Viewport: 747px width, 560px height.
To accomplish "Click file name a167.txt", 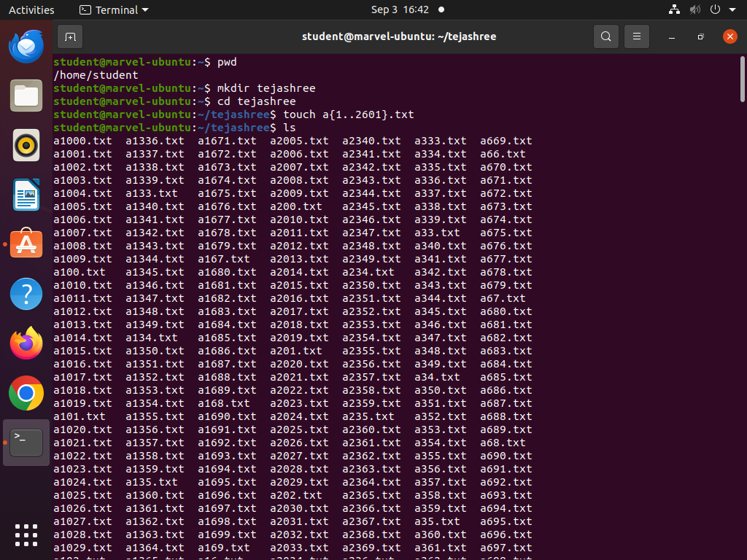I will click(224, 259).
